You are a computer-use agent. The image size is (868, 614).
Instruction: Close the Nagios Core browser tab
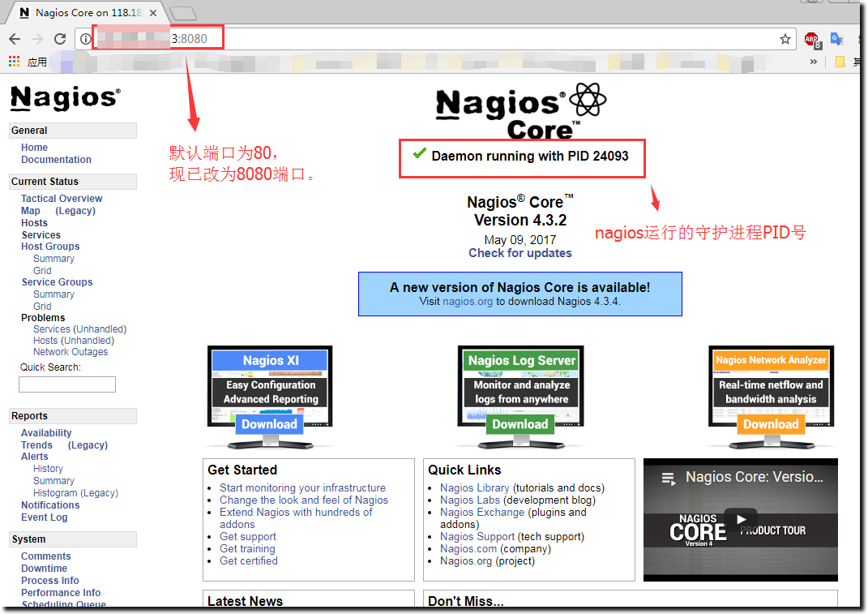point(153,13)
